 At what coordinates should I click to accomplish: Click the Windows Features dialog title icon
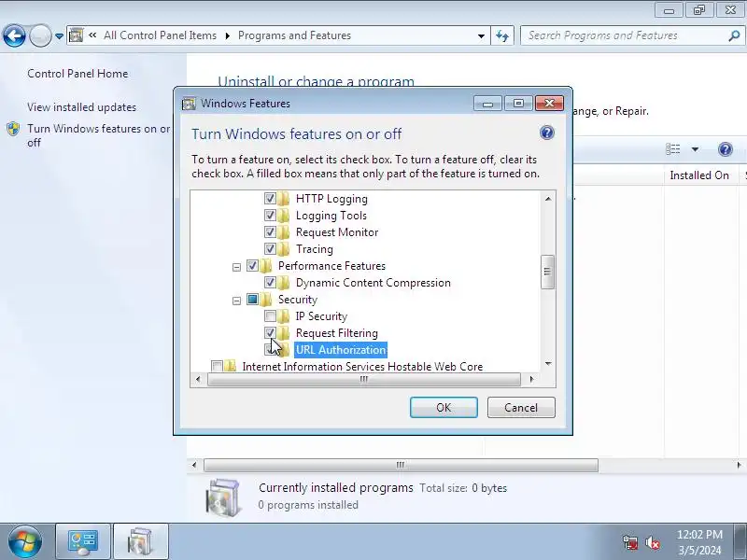[x=190, y=104]
